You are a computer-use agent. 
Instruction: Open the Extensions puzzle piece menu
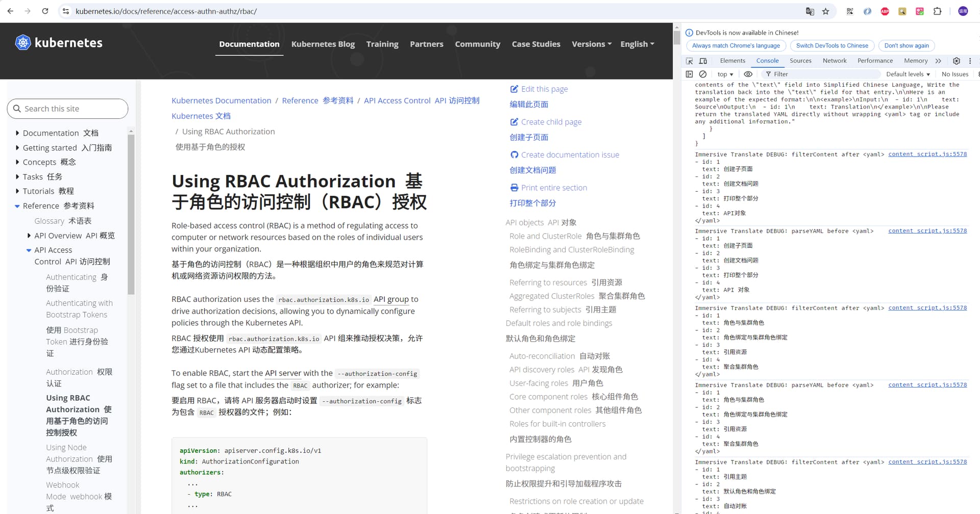click(x=937, y=11)
